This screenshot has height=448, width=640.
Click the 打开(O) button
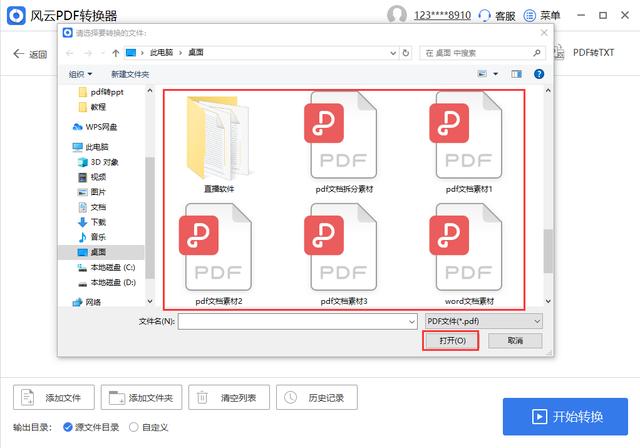453,341
